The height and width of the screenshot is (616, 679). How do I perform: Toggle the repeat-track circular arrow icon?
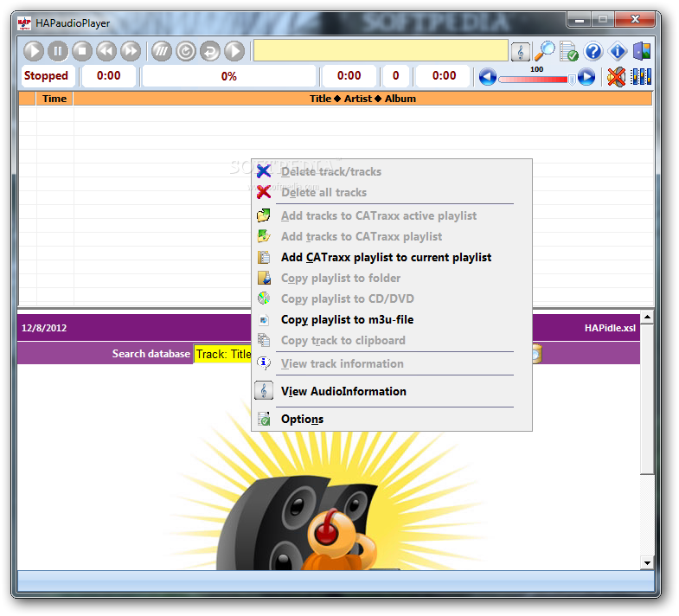pyautogui.click(x=186, y=52)
